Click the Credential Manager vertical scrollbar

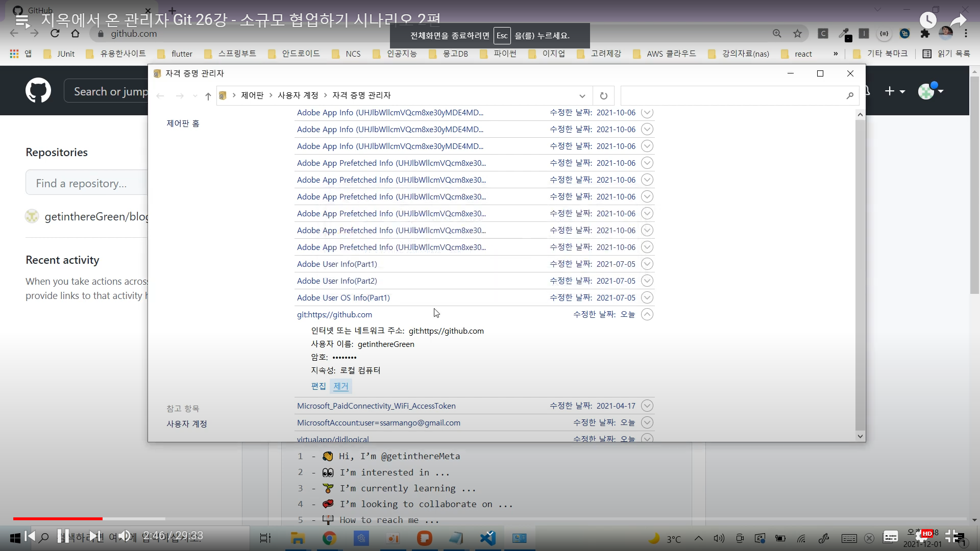860,275
